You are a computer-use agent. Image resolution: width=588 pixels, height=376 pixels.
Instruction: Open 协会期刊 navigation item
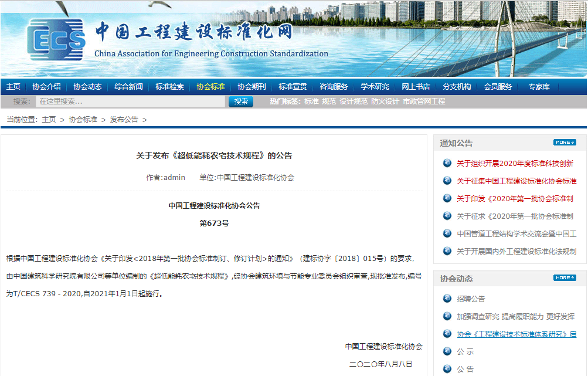pyautogui.click(x=251, y=87)
